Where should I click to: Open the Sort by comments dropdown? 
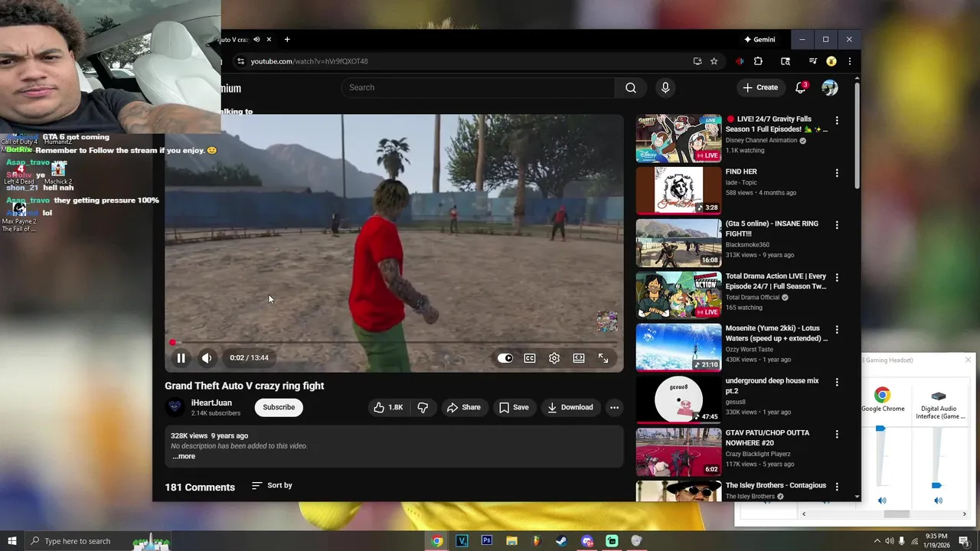tap(272, 485)
